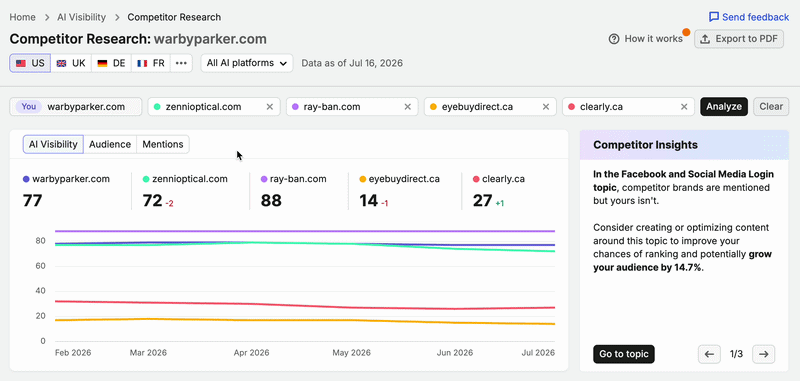The image size is (800, 381).
Task: Click the purple ray-ban.com chart line
Action: point(305,231)
